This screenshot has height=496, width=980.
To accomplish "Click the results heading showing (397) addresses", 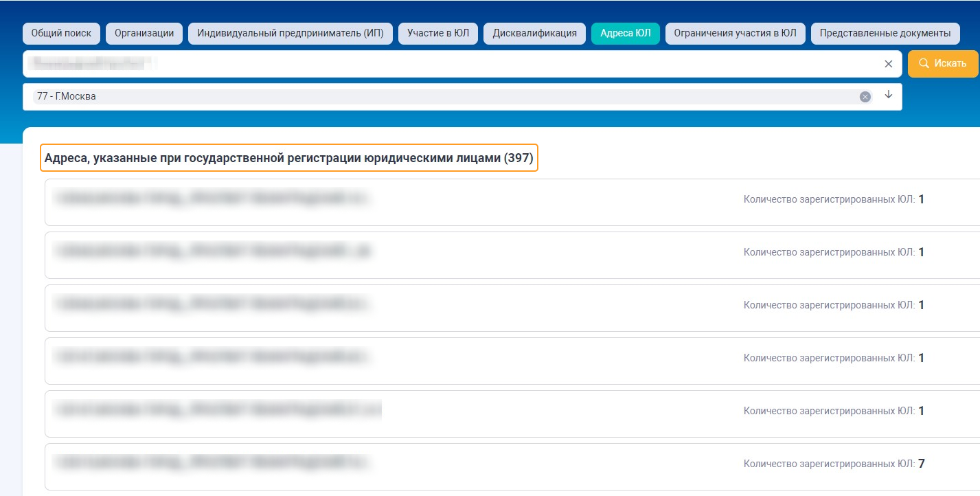I will pyautogui.click(x=288, y=158).
